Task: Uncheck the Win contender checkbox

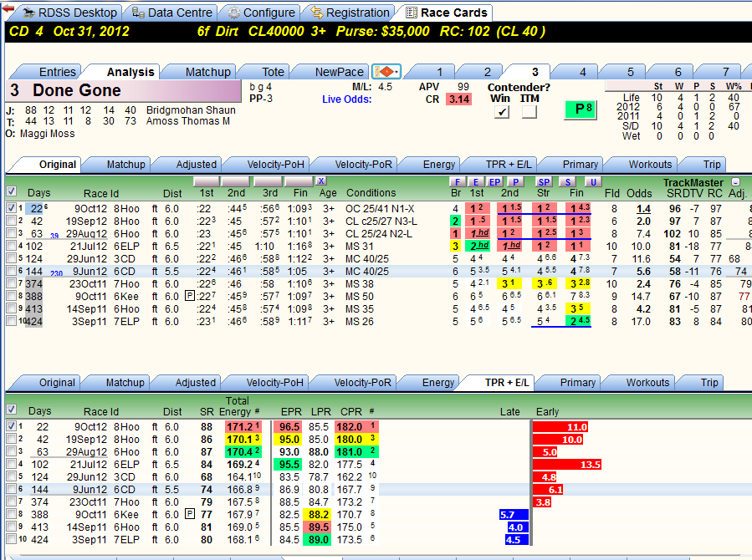Action: (502, 112)
